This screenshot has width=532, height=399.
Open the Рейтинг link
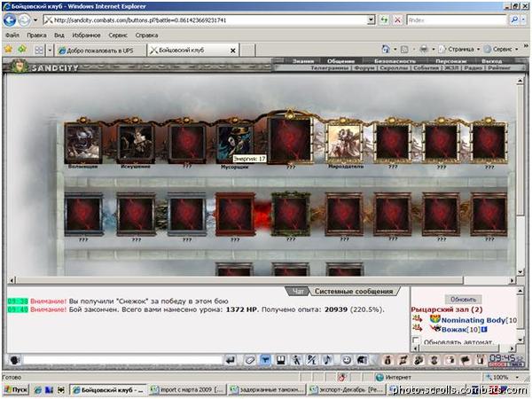[499, 68]
